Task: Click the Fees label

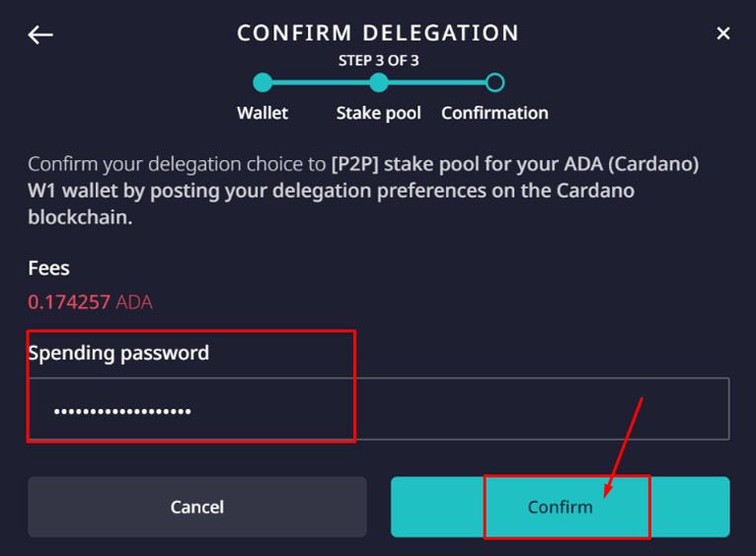Action: [x=48, y=268]
